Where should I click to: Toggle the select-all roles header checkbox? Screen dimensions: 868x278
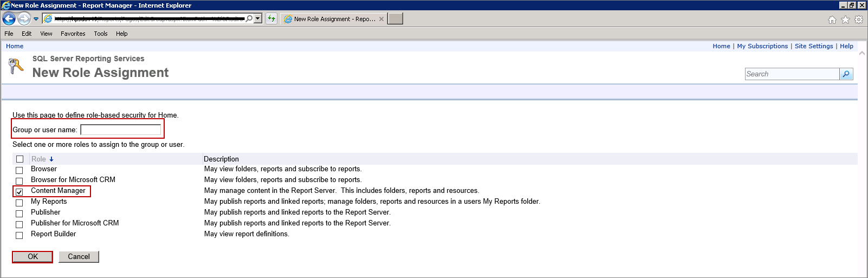pos(20,159)
